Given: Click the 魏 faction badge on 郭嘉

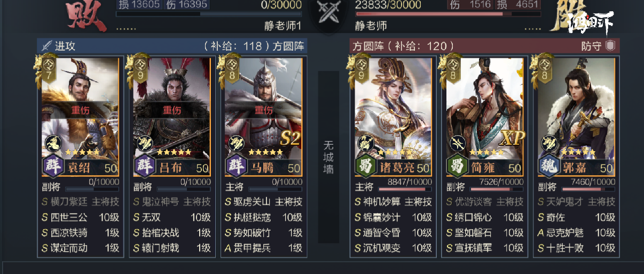Looking at the screenshot, I should (x=549, y=167).
